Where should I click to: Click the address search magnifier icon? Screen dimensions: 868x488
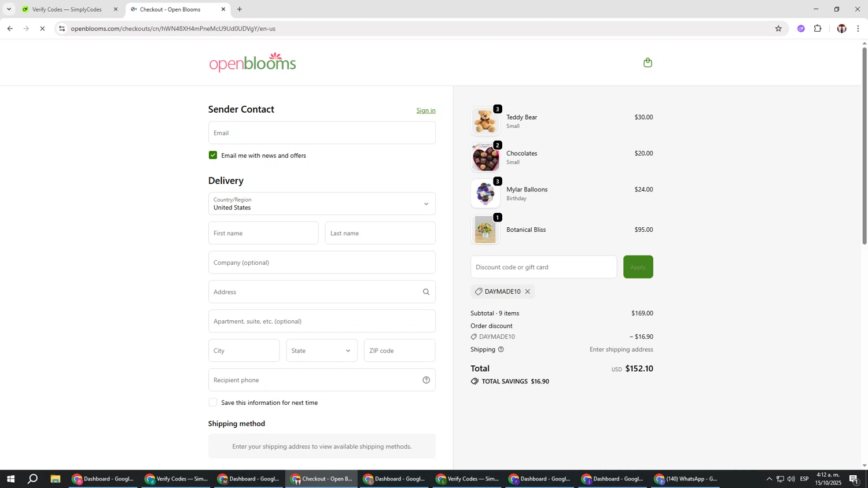coord(426,292)
